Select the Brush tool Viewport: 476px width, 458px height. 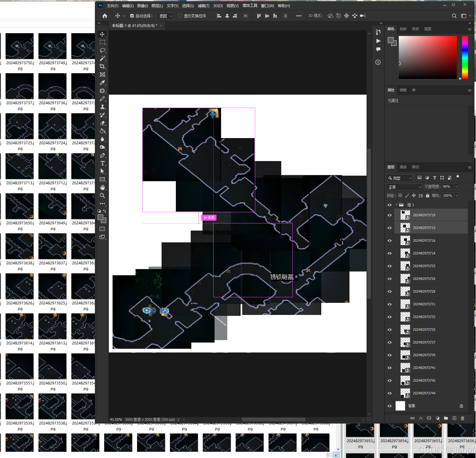(x=102, y=99)
